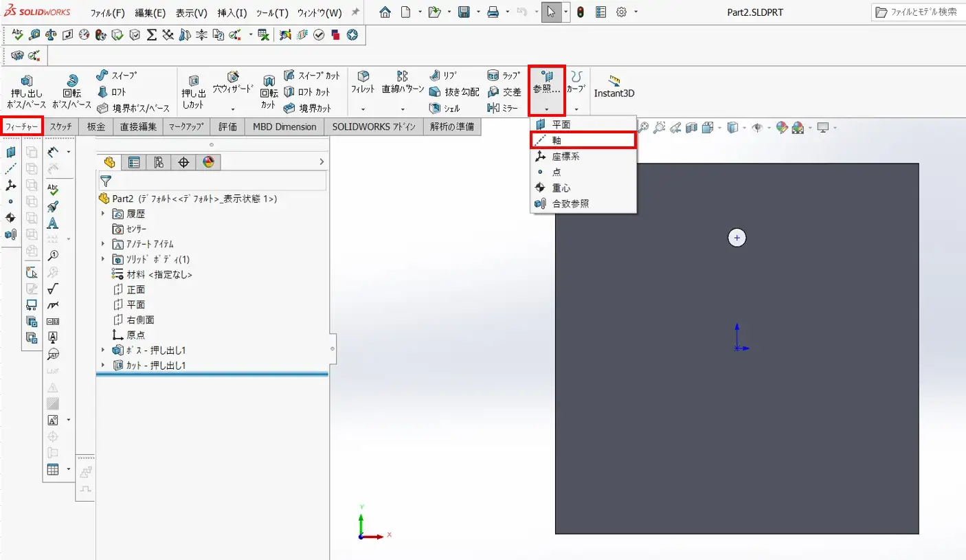Image resolution: width=966 pixels, height=560 pixels.
Task: Select the Instant3D tool
Action: 614,87
